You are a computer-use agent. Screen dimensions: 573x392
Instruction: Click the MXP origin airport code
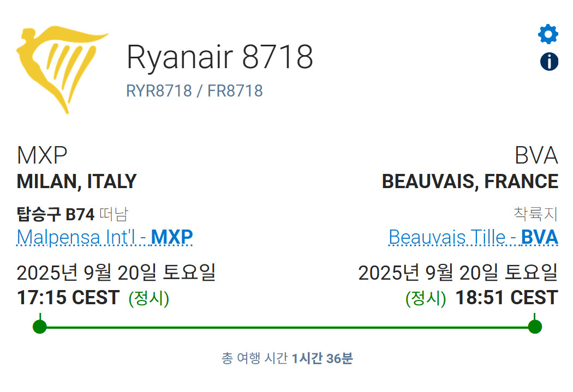click(x=42, y=155)
